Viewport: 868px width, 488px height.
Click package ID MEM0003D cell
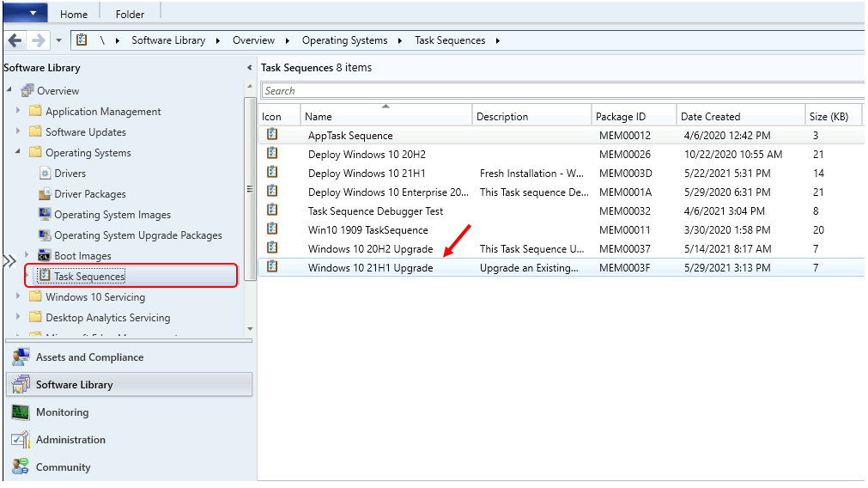[626, 174]
